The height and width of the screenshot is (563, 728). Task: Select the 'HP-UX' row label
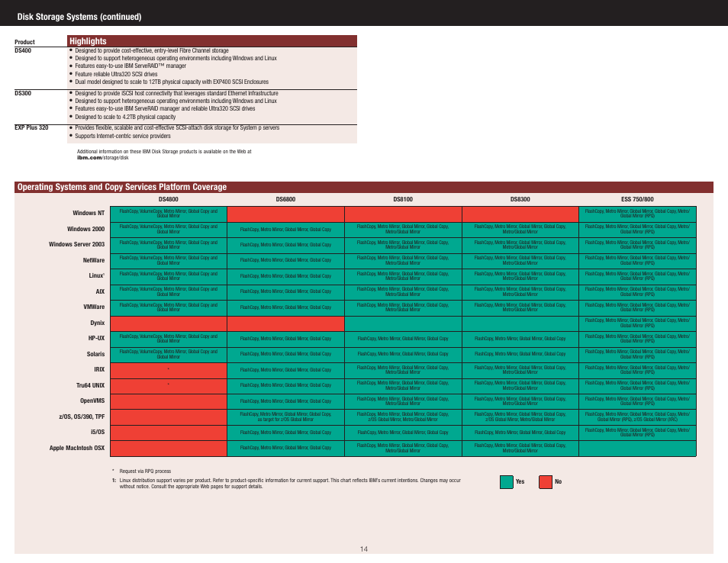pos(96,338)
